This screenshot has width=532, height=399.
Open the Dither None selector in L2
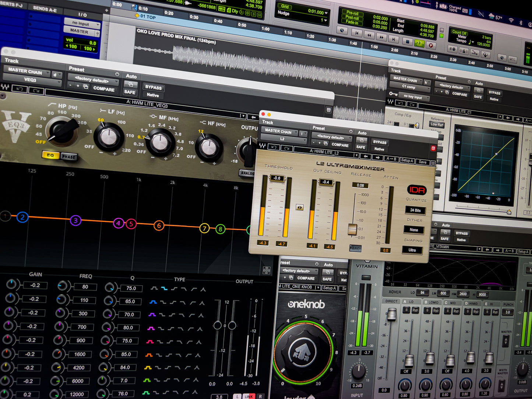tap(414, 230)
